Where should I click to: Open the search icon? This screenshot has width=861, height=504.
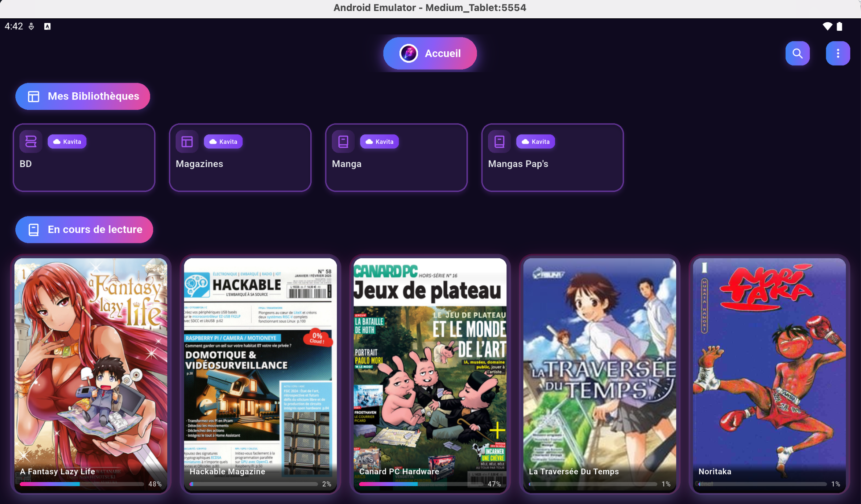coord(797,53)
